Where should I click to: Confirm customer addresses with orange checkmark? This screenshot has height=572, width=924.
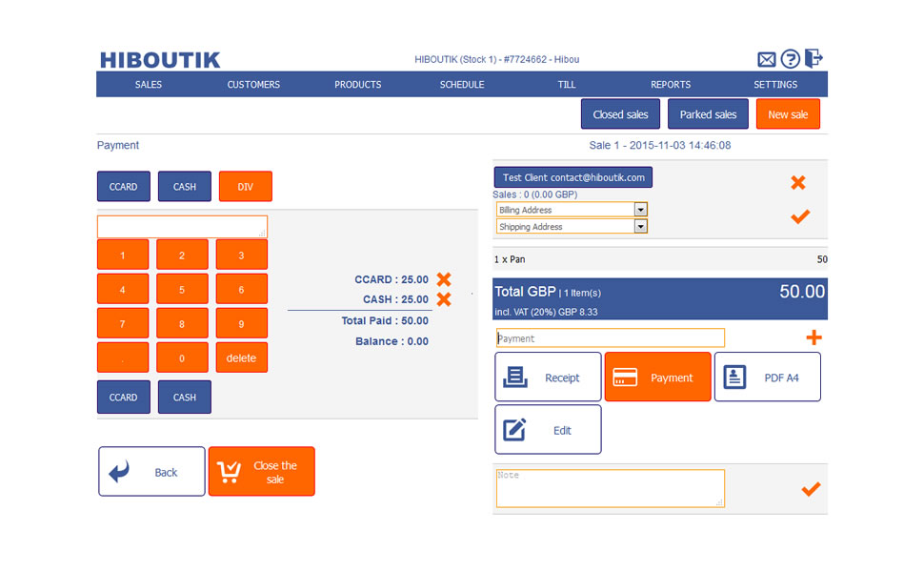point(800,216)
